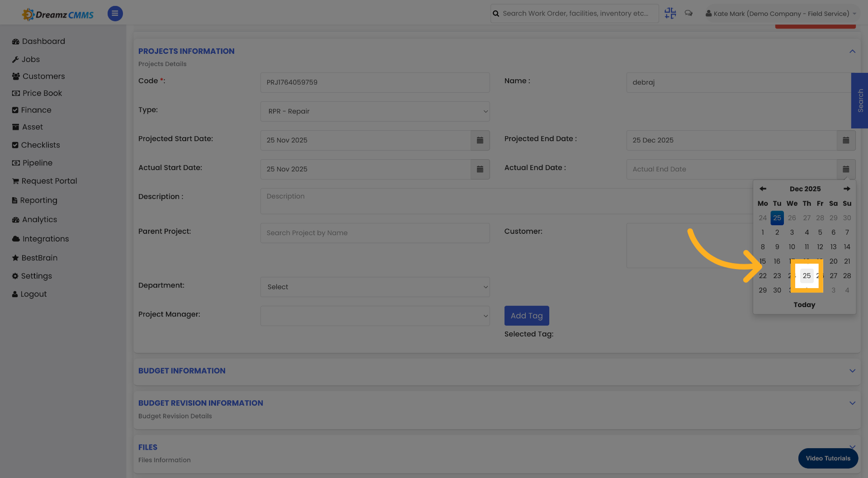Click the Code field PRJ1764059759

[375, 82]
